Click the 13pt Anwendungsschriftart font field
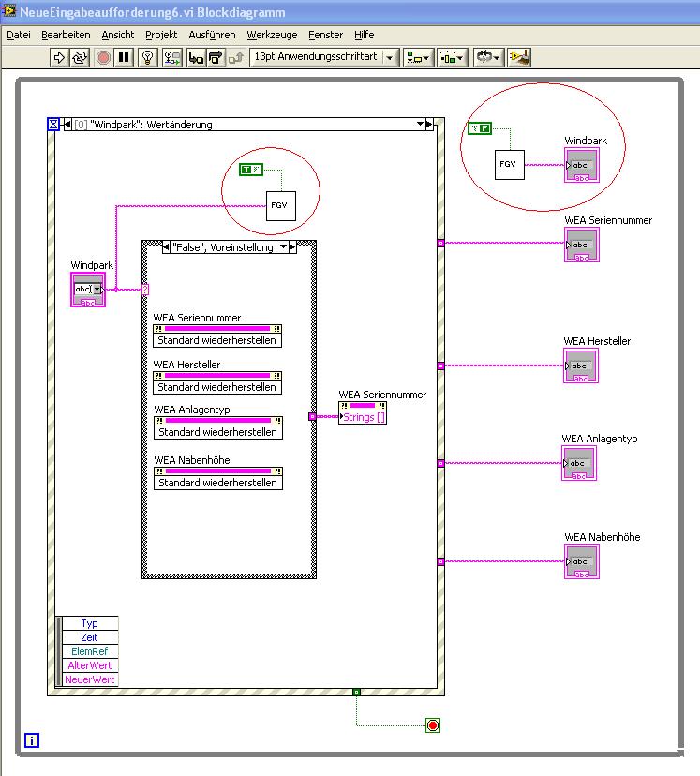Screen dimensions: 700x776 coord(317,57)
